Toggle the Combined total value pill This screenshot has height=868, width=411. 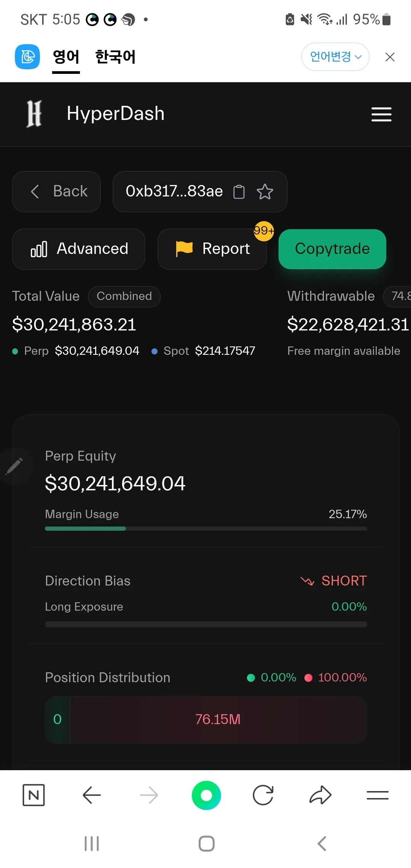click(x=124, y=296)
